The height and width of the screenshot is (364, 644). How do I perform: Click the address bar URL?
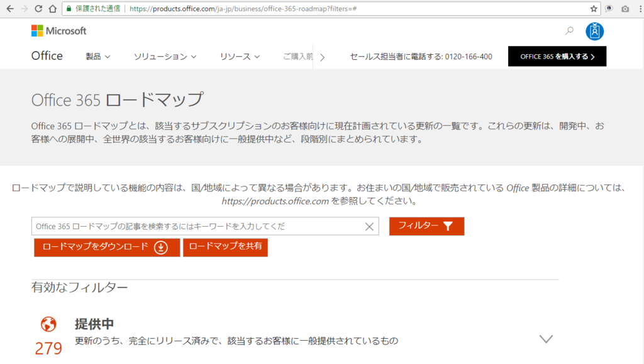click(x=243, y=9)
